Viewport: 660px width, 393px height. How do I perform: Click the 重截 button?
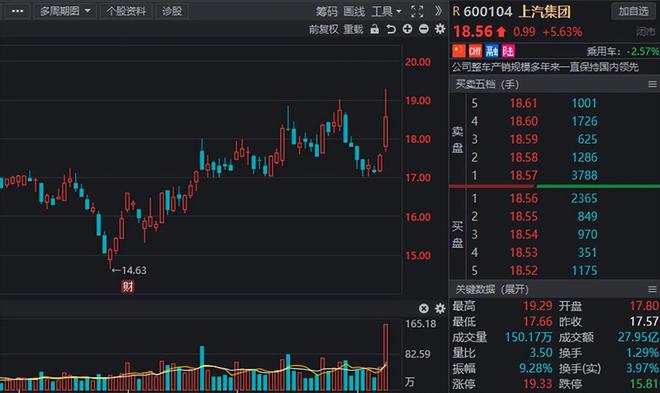coord(353,29)
